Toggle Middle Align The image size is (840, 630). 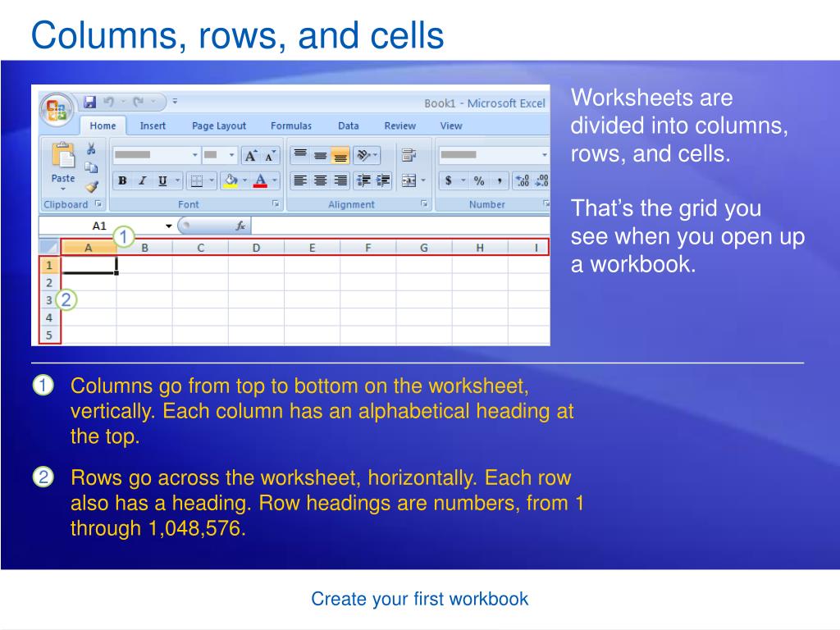[x=320, y=155]
